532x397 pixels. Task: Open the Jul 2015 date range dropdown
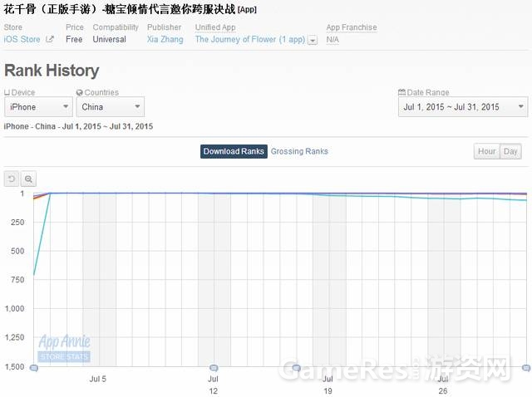click(463, 107)
